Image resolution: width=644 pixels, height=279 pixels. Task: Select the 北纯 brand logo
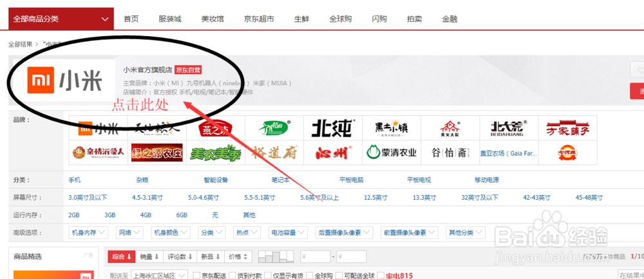334,128
